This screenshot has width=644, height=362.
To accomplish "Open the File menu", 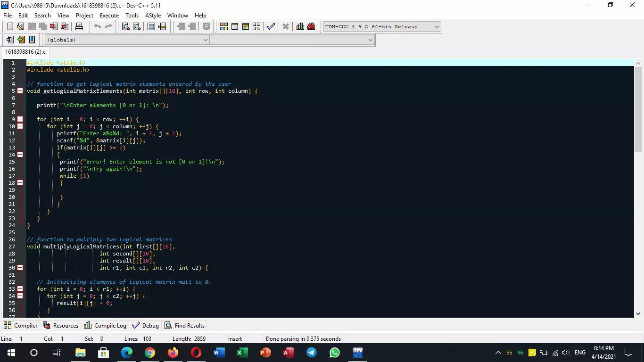I will 8,16.
